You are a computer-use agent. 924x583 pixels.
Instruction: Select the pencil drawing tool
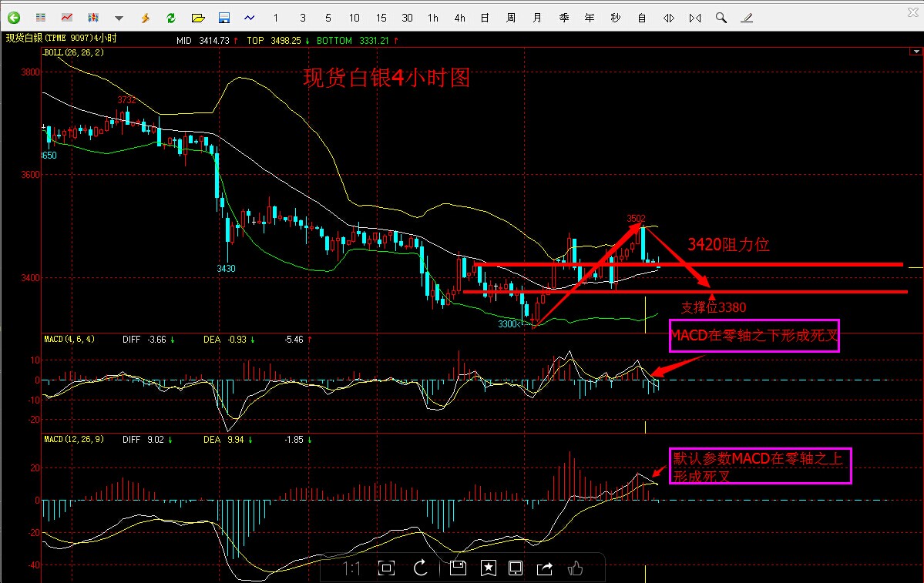tap(748, 18)
